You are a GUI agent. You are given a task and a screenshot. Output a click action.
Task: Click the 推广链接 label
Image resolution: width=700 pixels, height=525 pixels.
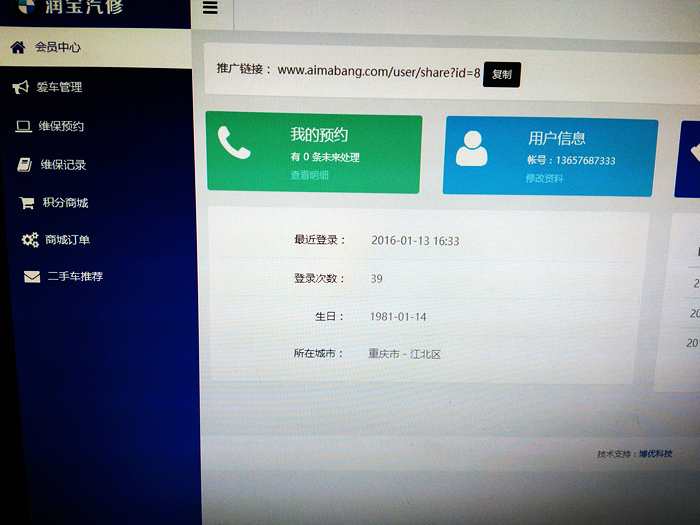(x=244, y=69)
